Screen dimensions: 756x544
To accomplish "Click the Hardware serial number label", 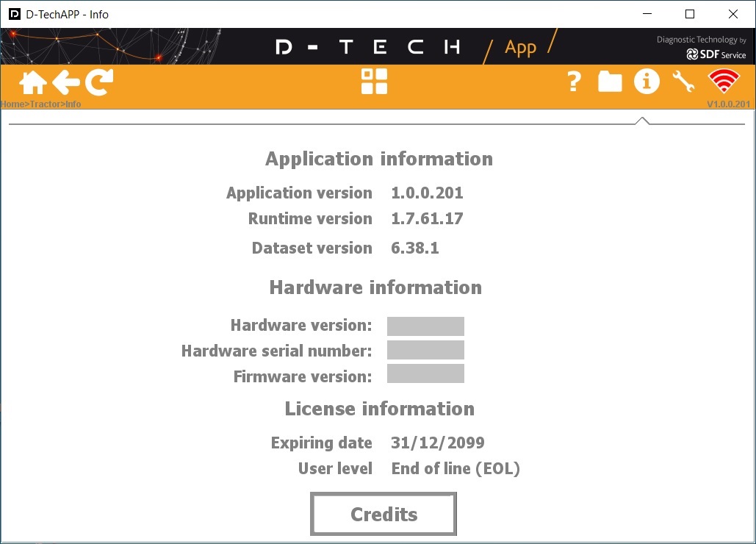I will 277,351.
